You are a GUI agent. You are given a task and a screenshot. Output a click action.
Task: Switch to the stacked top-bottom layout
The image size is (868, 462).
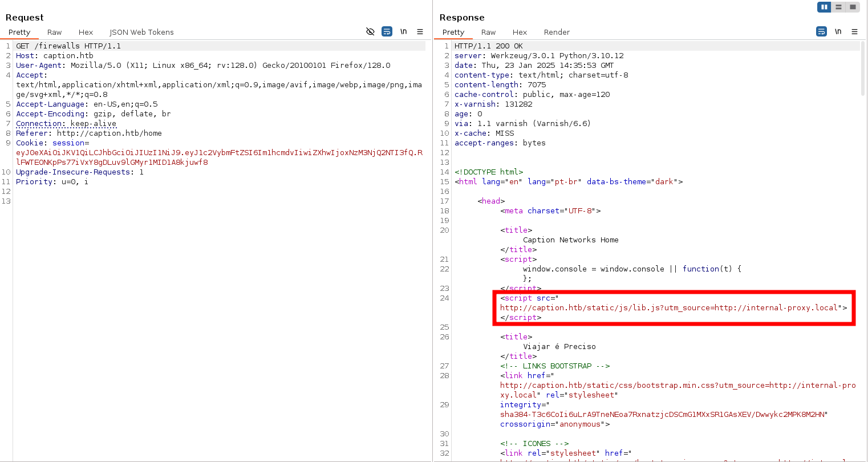pyautogui.click(x=838, y=7)
